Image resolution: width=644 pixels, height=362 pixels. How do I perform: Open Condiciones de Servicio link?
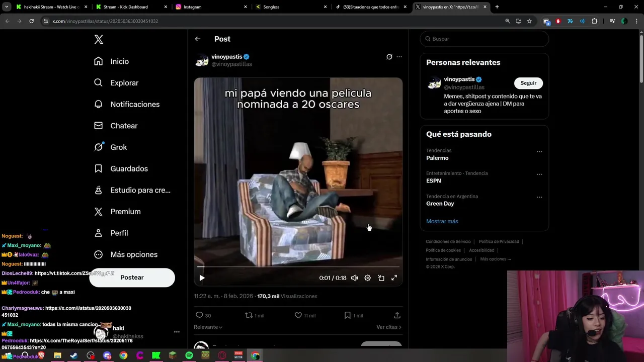(x=448, y=242)
